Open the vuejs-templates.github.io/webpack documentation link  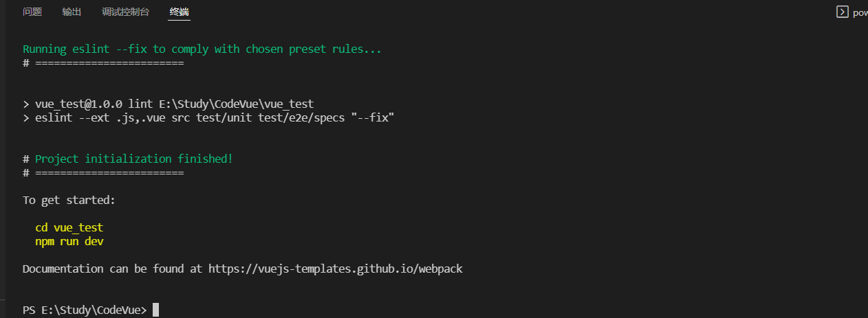336,269
